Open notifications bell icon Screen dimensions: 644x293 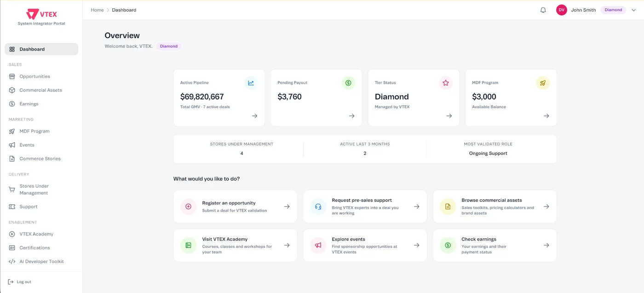point(543,10)
